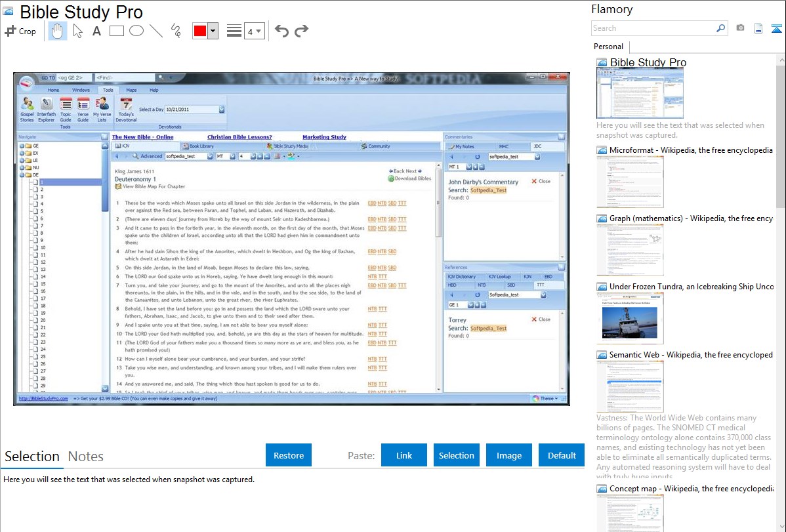Pick the rectangle drawing tool
786x532 pixels.
pyautogui.click(x=116, y=31)
